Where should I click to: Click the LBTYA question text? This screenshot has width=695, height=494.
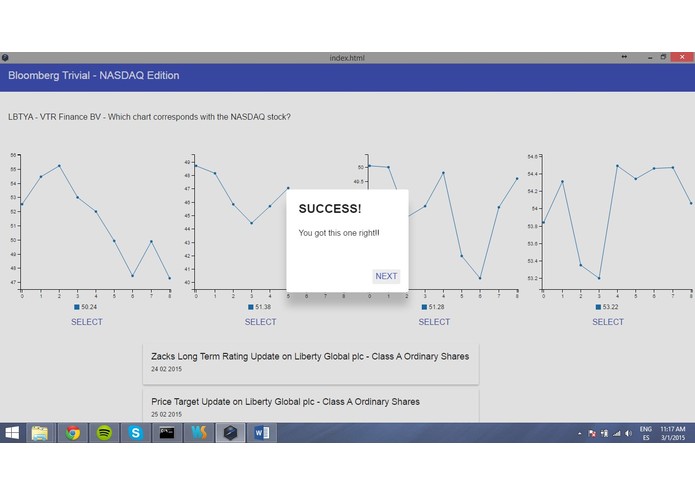[149, 117]
